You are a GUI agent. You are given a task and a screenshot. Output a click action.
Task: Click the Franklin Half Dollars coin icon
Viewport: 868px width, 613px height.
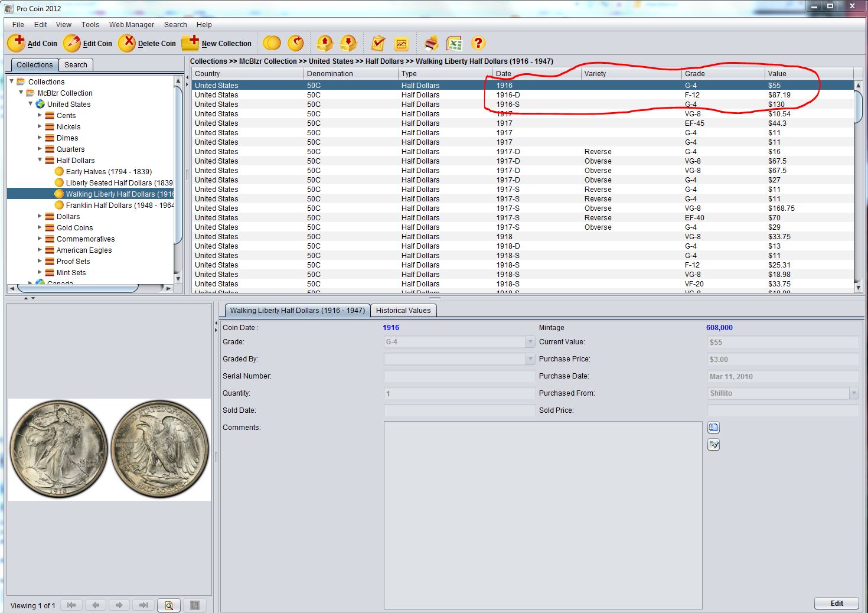coord(59,205)
